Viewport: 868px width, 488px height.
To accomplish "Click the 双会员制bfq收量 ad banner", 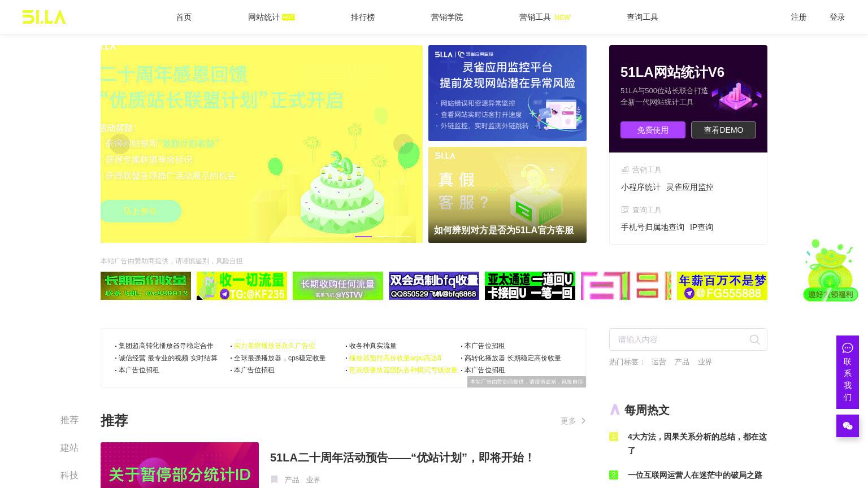I will tap(434, 286).
